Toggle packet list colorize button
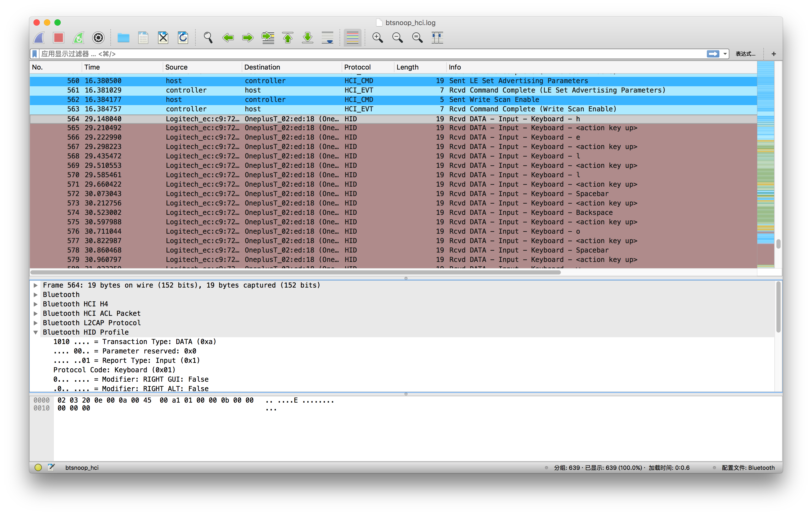The height and width of the screenshot is (515, 812). 352,38
